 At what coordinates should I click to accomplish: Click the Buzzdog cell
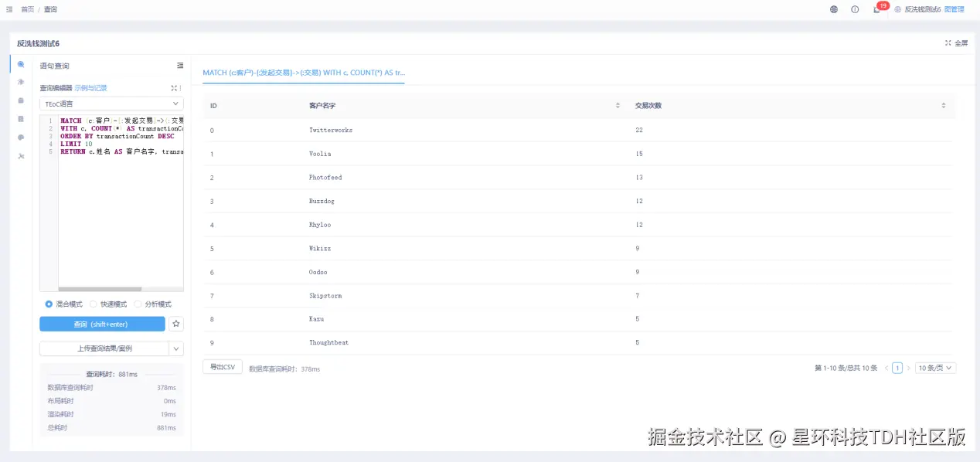323,201
